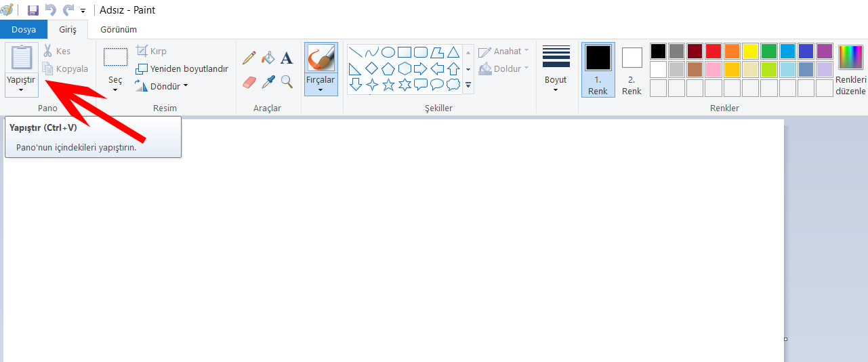Select the Right arrow shape

[x=421, y=68]
